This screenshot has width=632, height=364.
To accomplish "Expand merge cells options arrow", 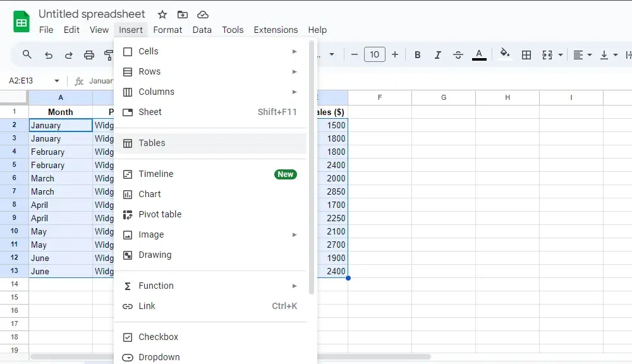I will click(560, 55).
